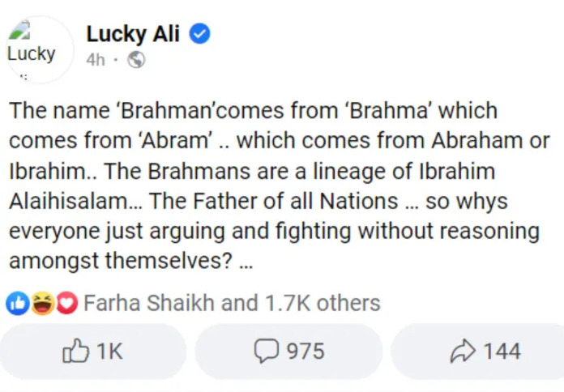Click the share arrow icon
The width and height of the screenshot is (564, 392).
[x=462, y=352]
